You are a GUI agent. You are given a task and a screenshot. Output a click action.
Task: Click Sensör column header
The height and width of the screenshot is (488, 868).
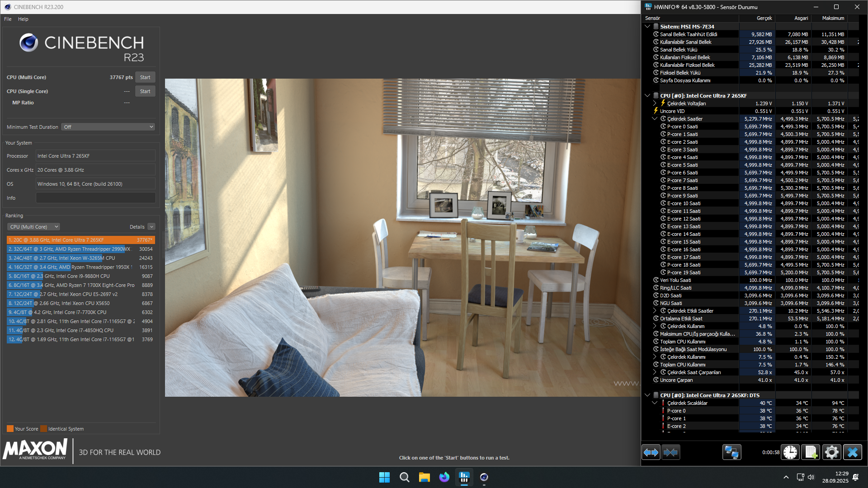pyautogui.click(x=690, y=18)
